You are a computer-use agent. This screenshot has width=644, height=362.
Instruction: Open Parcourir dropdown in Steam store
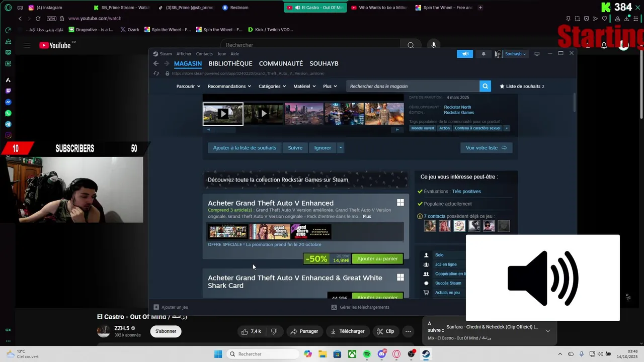pyautogui.click(x=188, y=86)
